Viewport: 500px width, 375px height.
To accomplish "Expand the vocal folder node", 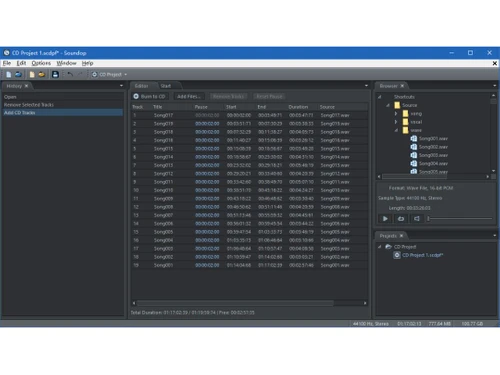I will (x=396, y=122).
